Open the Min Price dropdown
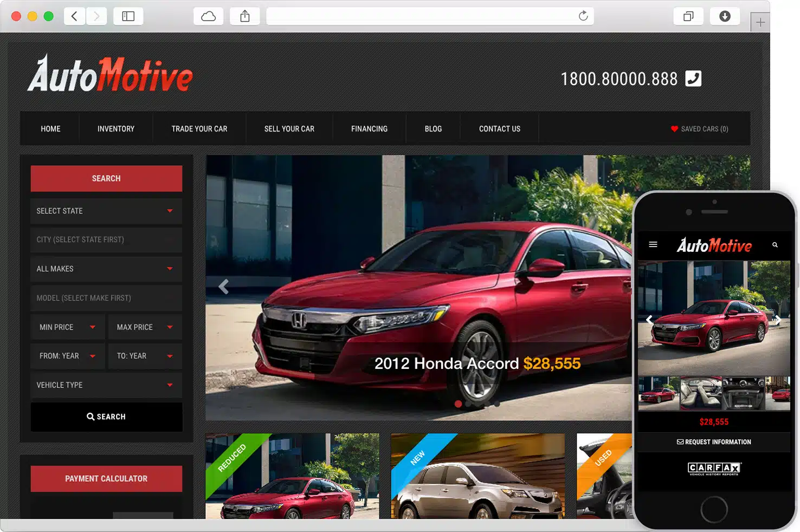The height and width of the screenshot is (532, 800). pyautogui.click(x=68, y=327)
